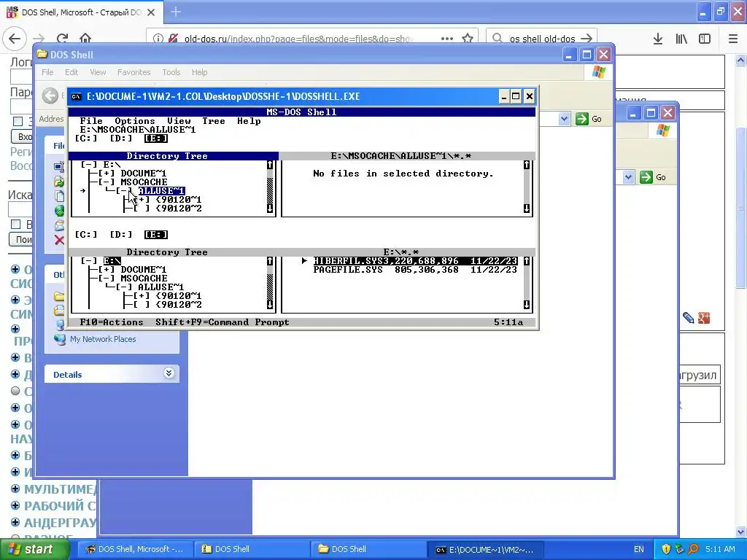
Task: Open page actions three-dot menu in URL bar
Action: (x=447, y=39)
